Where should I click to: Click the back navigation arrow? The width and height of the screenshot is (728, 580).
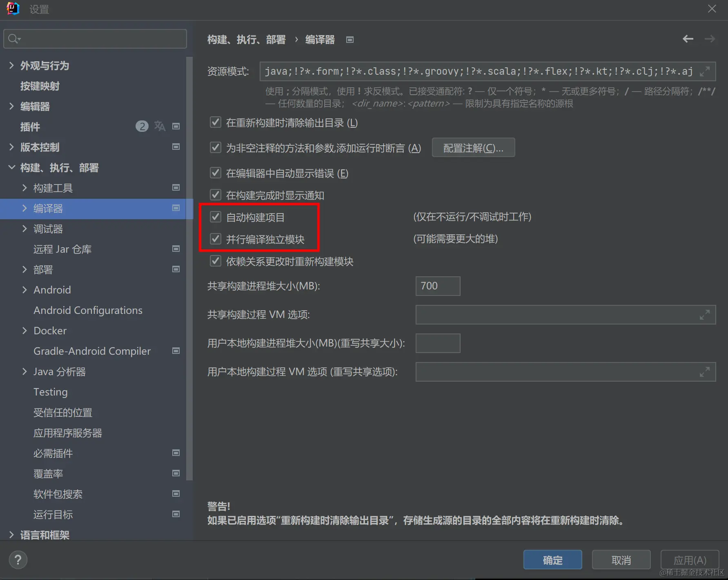[x=688, y=39]
